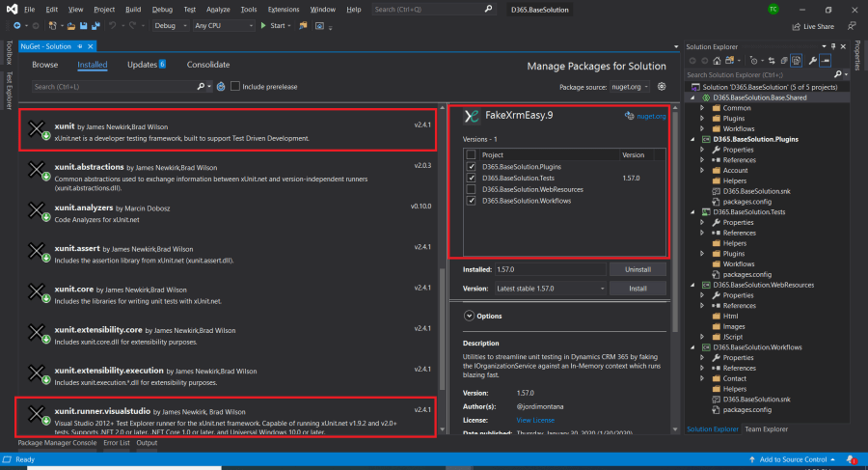Enable the Include prerelease checkbox

(235, 87)
